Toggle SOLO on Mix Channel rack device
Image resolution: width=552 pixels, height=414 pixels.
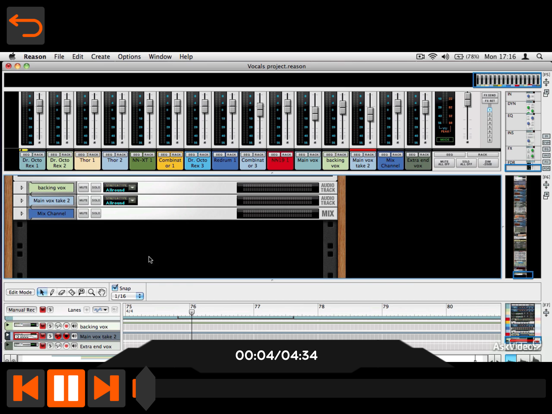coord(96,213)
